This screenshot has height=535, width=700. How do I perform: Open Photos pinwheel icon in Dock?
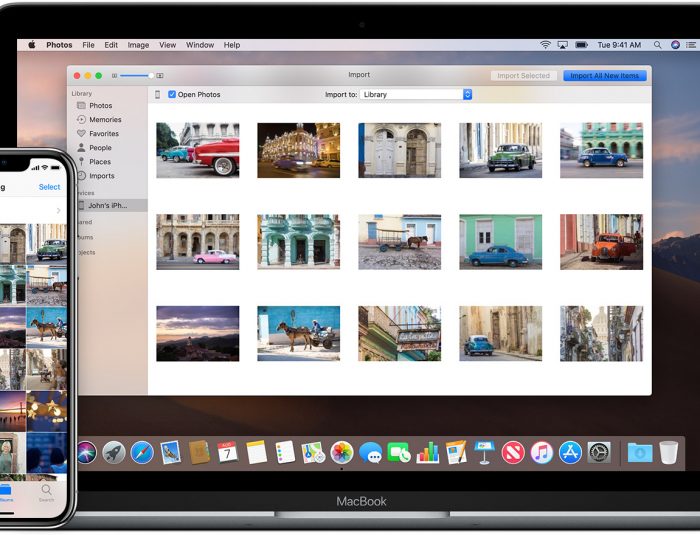(342, 452)
